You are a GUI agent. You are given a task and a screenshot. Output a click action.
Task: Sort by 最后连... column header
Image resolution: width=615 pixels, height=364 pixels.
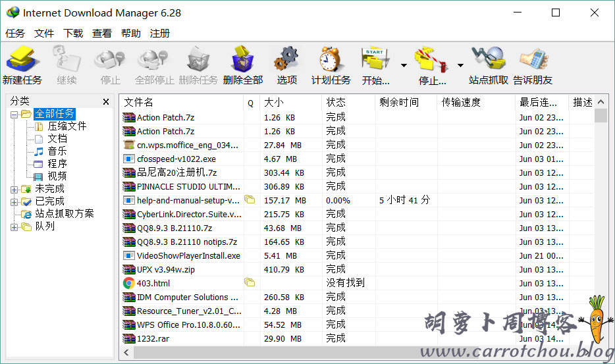pyautogui.click(x=542, y=103)
